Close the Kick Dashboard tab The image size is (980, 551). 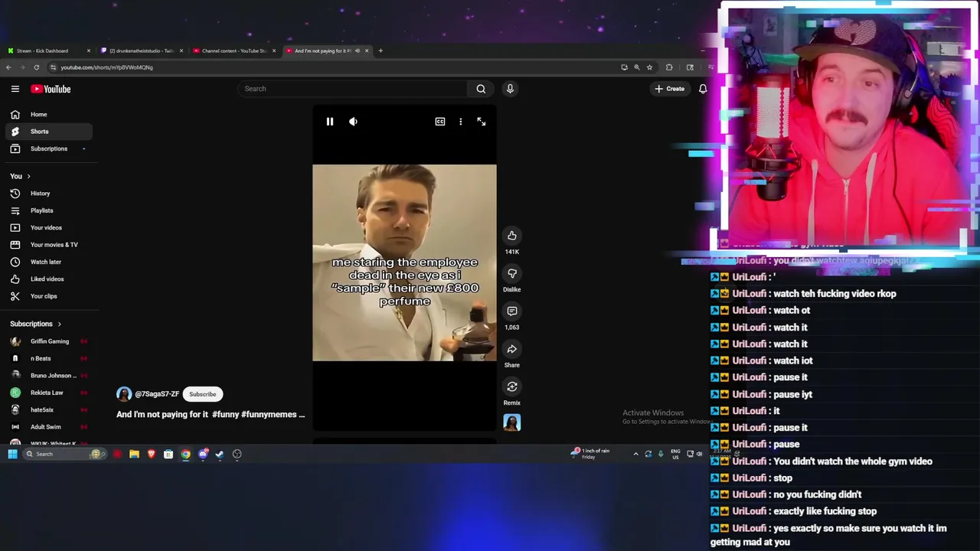pos(89,51)
